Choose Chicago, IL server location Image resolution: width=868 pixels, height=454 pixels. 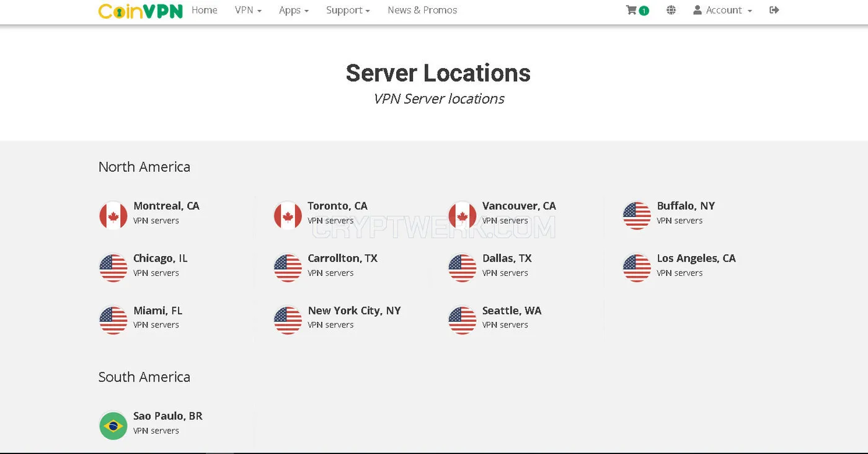coord(160,258)
